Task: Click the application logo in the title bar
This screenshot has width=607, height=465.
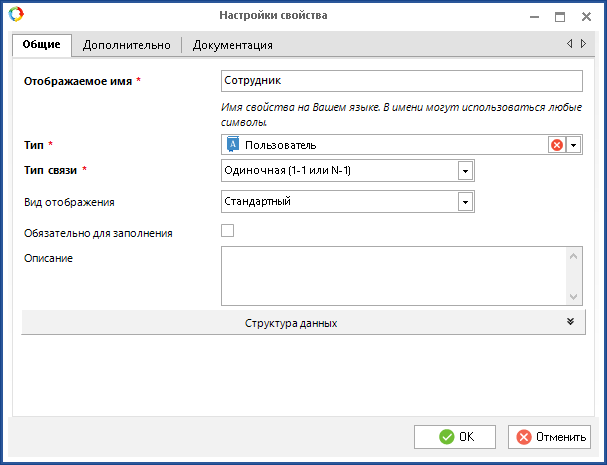Action: 15,15
